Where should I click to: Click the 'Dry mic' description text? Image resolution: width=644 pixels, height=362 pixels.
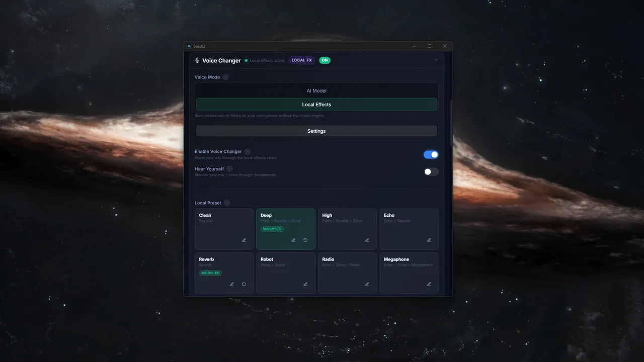pyautogui.click(x=206, y=221)
